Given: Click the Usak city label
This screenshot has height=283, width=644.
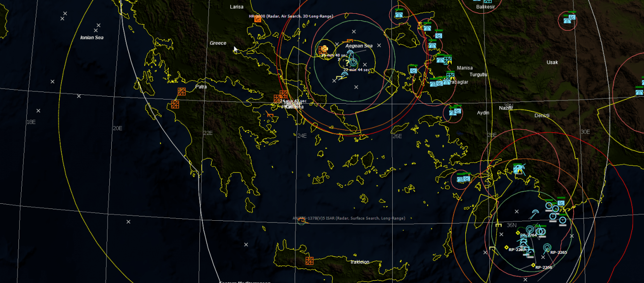Looking at the screenshot, I should click(x=552, y=62).
